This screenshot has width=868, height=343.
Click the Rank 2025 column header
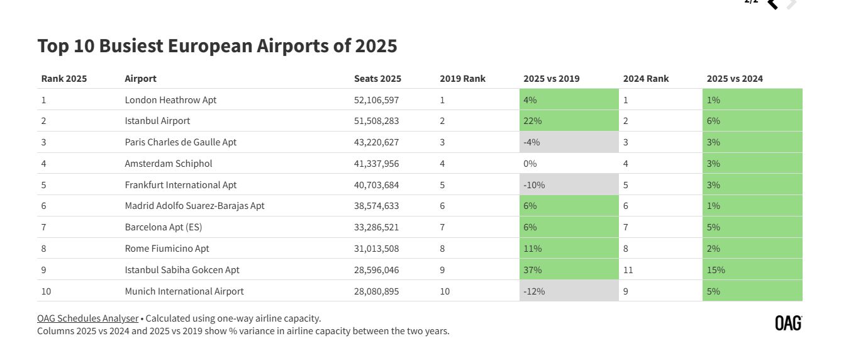[x=64, y=79]
